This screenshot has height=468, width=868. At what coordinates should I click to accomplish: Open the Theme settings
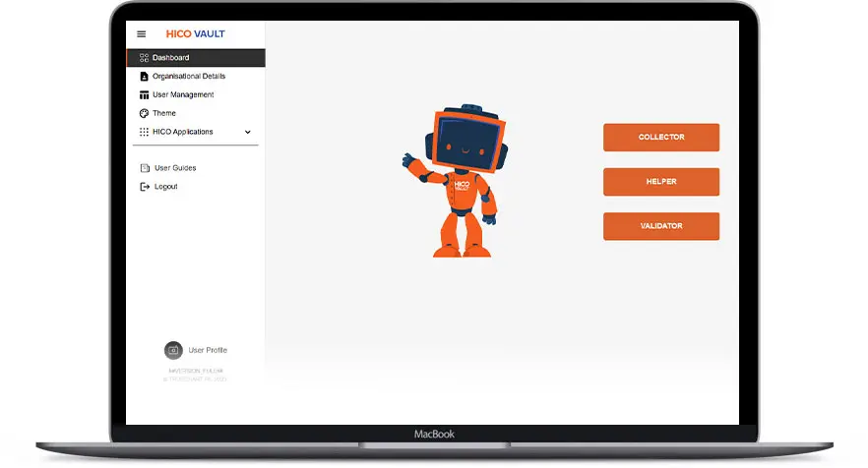[164, 113]
